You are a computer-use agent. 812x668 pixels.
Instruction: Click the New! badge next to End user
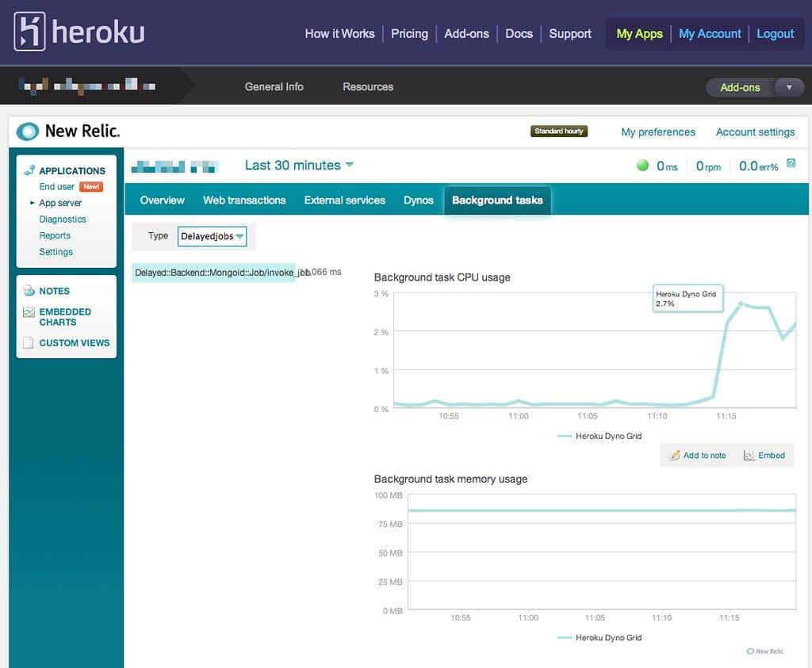click(91, 186)
